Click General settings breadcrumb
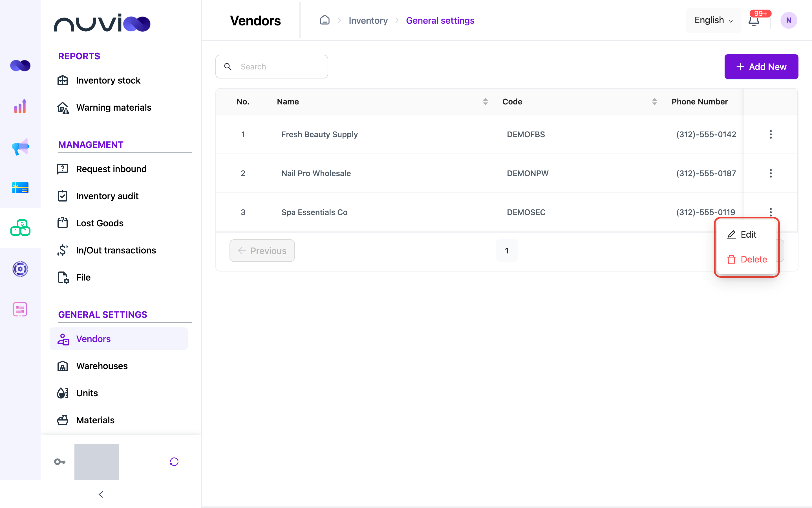Image resolution: width=812 pixels, height=508 pixels. pos(440,21)
